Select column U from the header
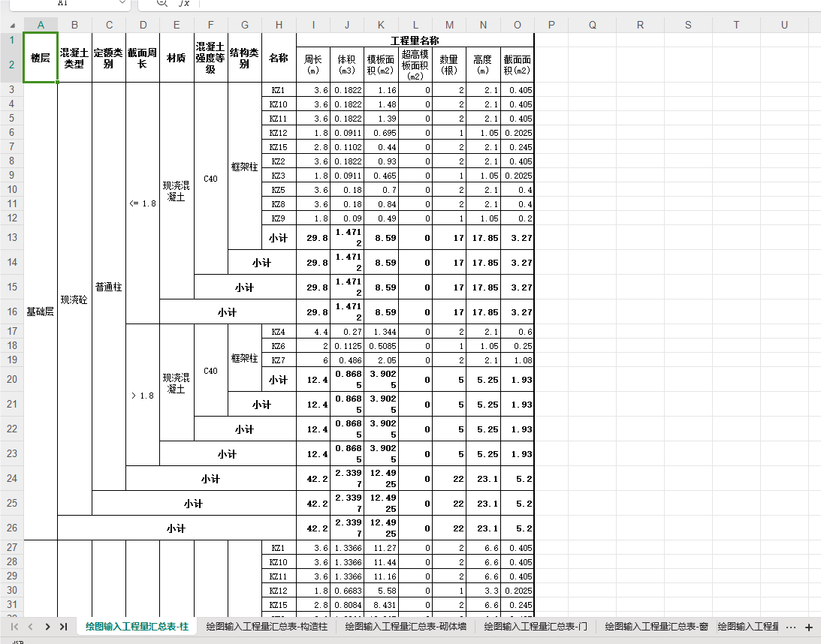The height and width of the screenshot is (644, 821). click(x=784, y=25)
